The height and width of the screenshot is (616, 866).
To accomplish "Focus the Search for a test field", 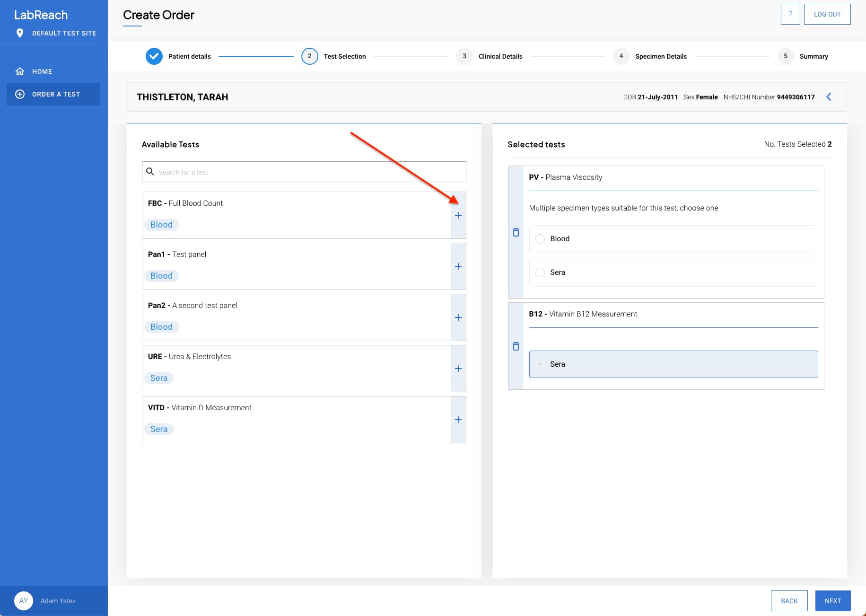I will click(310, 172).
